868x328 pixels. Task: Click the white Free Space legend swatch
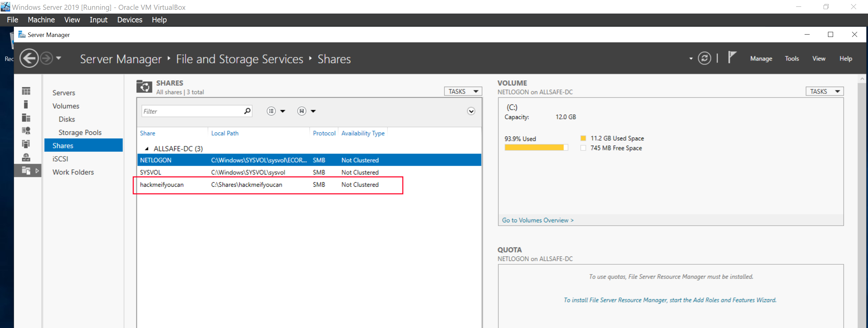coord(583,148)
